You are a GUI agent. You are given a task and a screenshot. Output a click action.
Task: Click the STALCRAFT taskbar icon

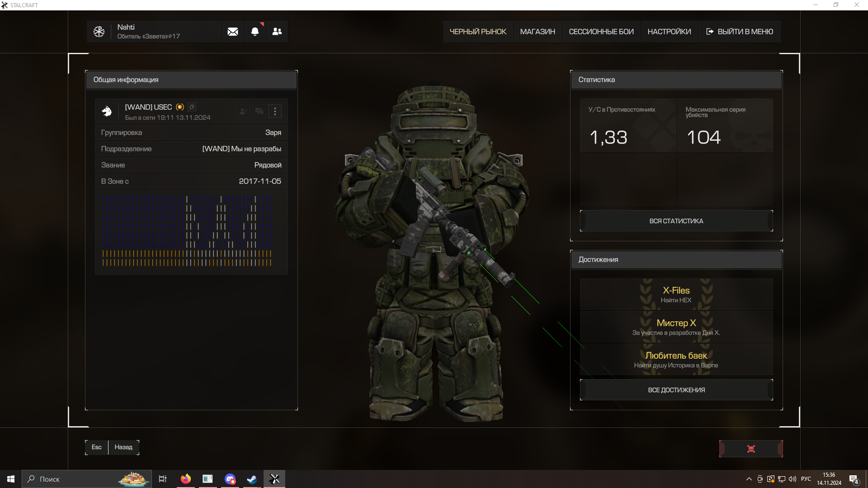274,479
